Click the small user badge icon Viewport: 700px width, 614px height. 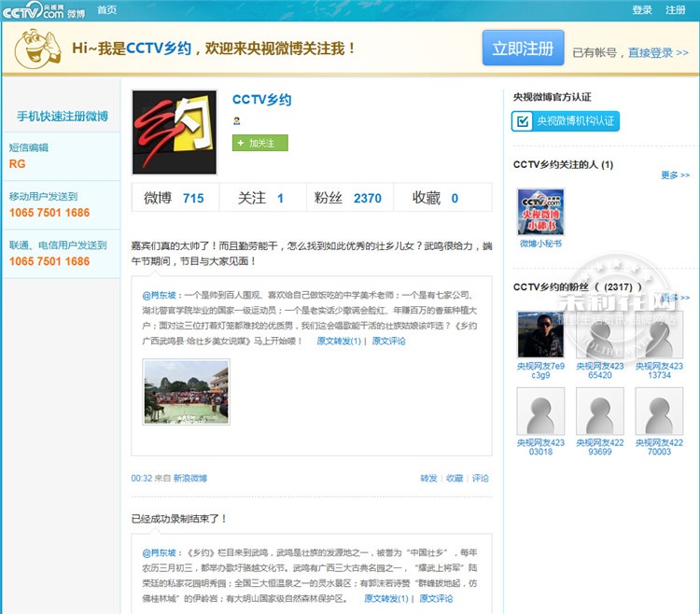[237, 121]
